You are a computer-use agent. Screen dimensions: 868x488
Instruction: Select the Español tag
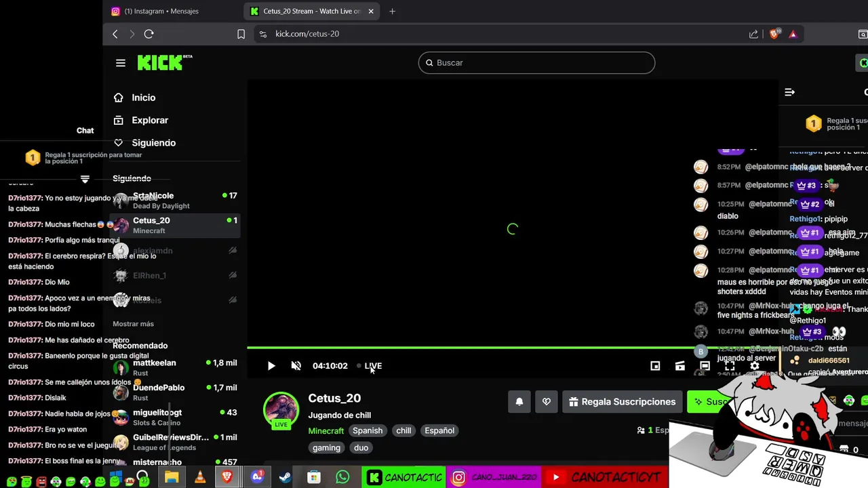pos(439,430)
